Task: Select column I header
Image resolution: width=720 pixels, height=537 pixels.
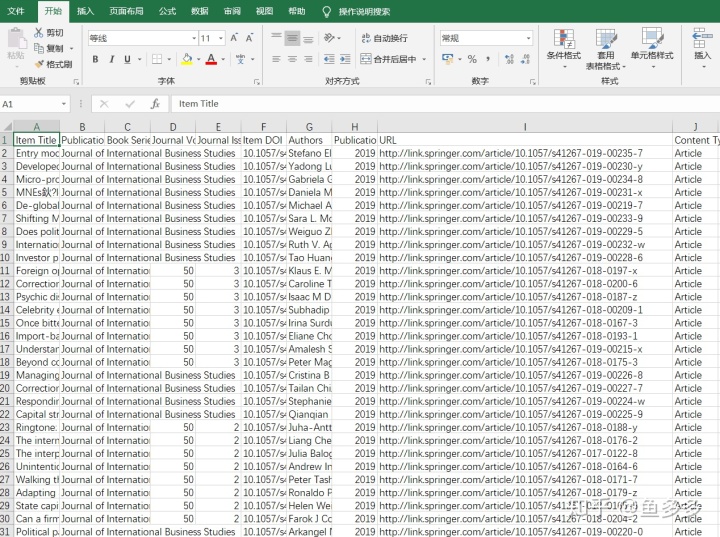Action: point(525,127)
